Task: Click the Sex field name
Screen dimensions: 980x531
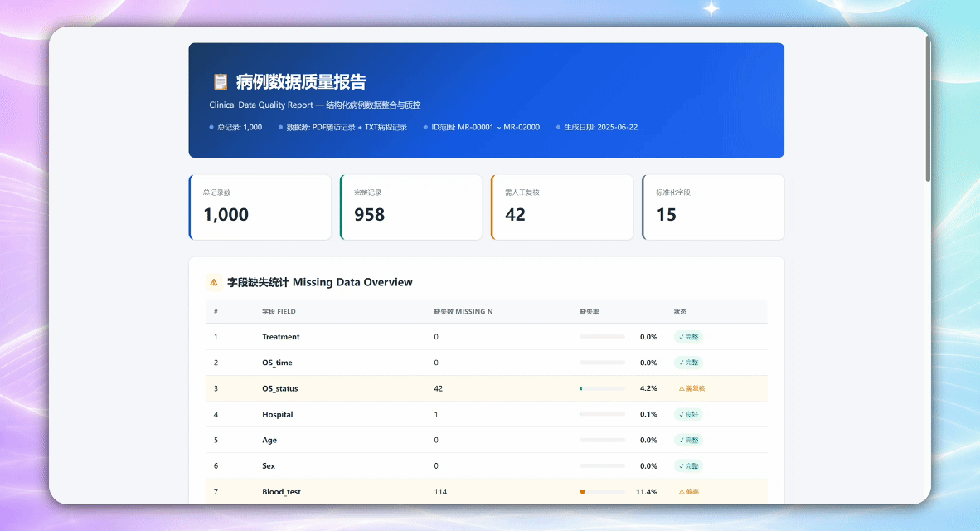Action: click(269, 466)
